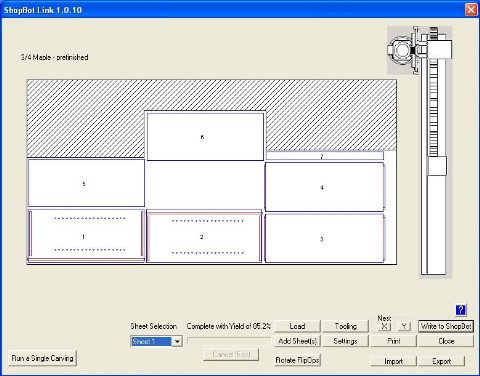Click the Load button

(x=297, y=326)
